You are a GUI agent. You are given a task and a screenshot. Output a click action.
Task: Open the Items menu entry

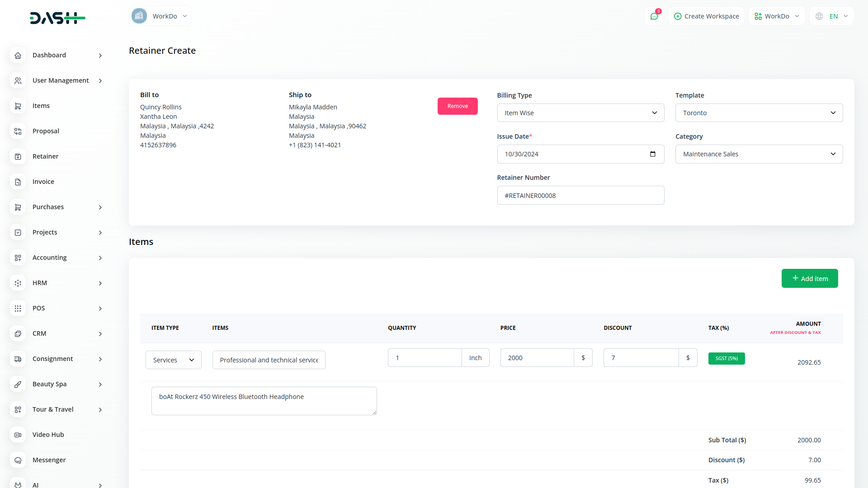(x=41, y=106)
